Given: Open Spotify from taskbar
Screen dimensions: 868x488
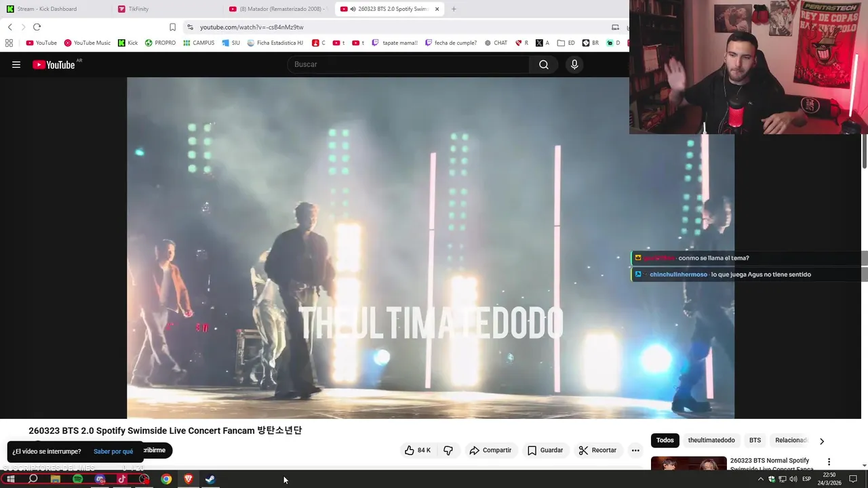Looking at the screenshot, I should [78, 479].
